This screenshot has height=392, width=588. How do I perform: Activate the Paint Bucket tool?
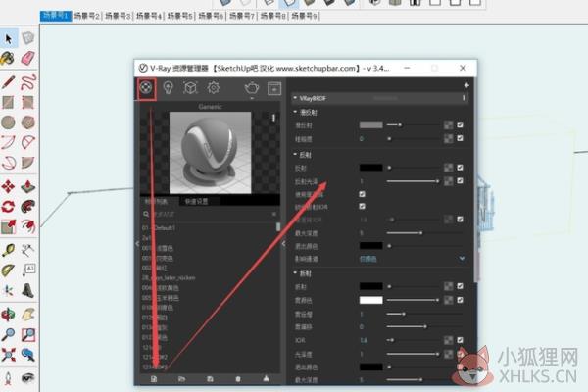[8, 58]
